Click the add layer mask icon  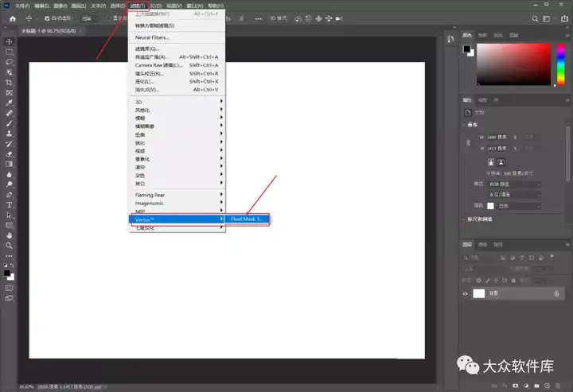coord(515,386)
